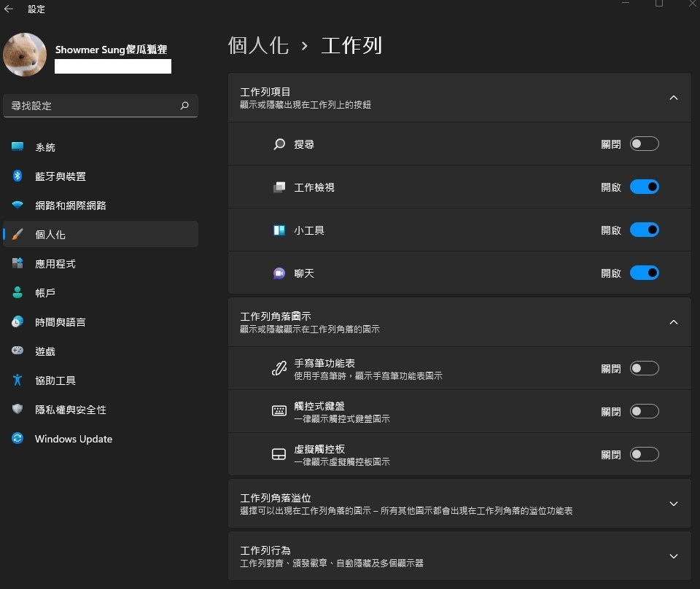
Task: Turn off the 工作檢視 toggle
Action: (644, 187)
